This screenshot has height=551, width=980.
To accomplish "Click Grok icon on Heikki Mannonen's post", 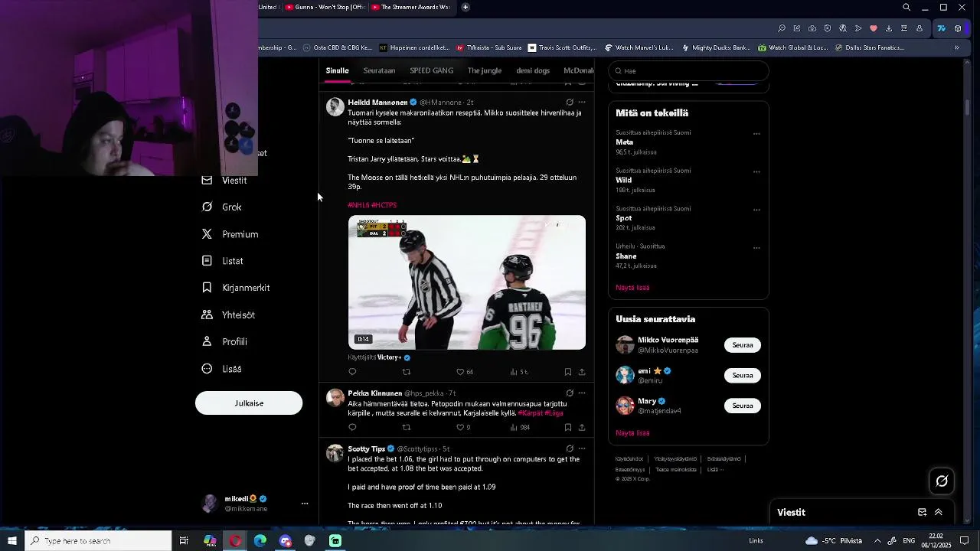I will [570, 102].
